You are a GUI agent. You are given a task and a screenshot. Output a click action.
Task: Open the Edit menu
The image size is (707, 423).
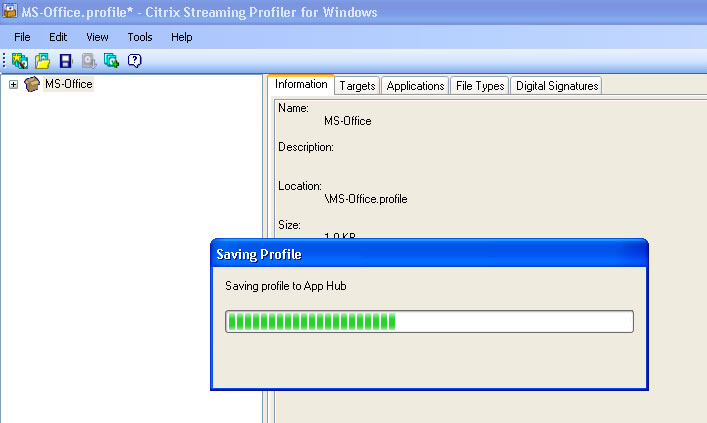pos(58,37)
